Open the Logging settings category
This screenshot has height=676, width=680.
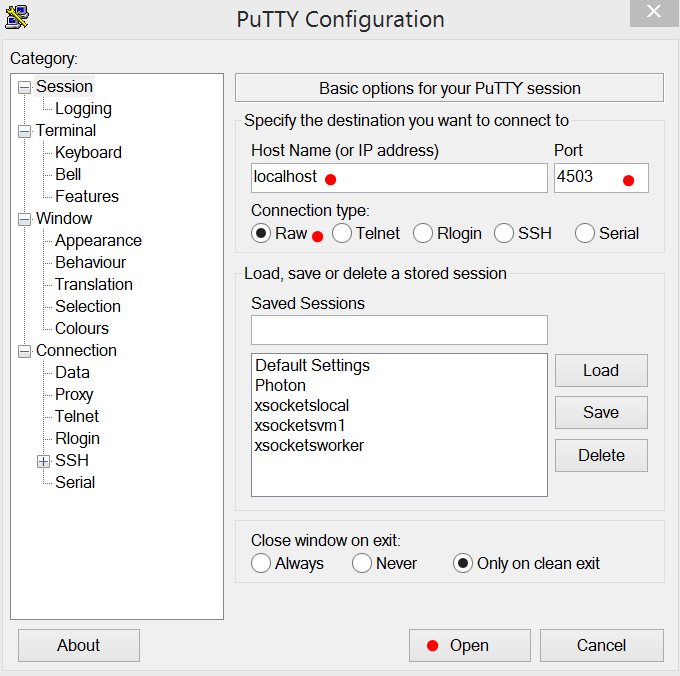pyautogui.click(x=83, y=109)
